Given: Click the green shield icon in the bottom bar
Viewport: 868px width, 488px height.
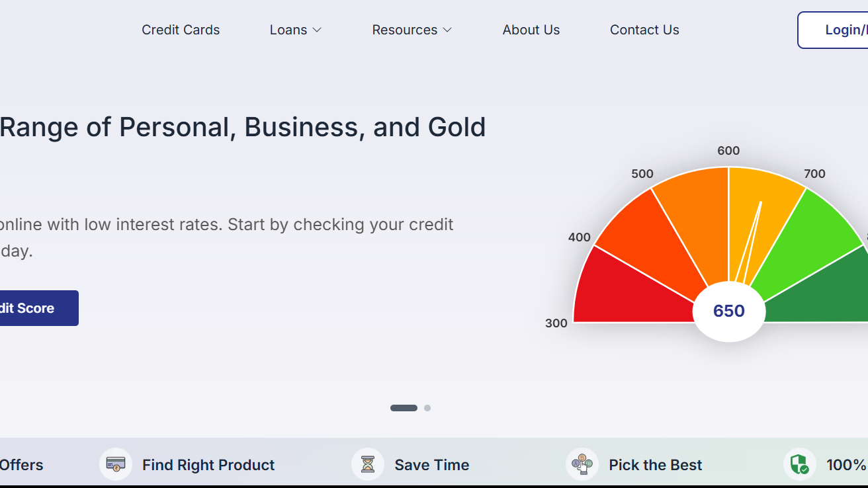Looking at the screenshot, I should click(x=800, y=464).
